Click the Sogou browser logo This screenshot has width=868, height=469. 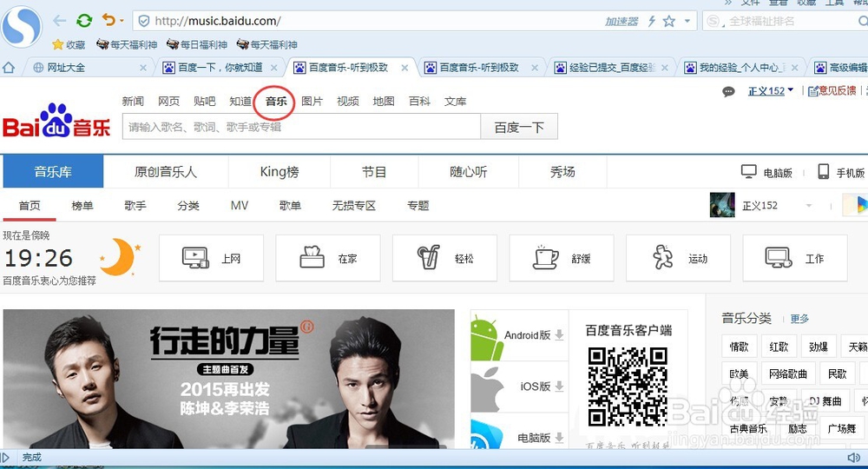[x=21, y=27]
